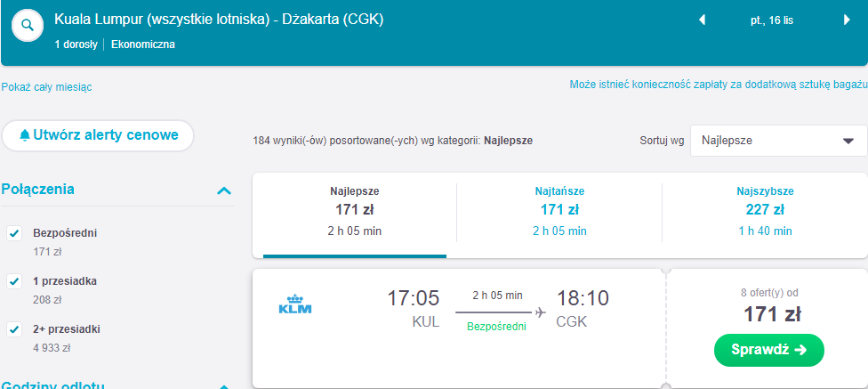Image resolution: width=868 pixels, height=389 pixels.
Task: Click the 17:05 departure time
Action: point(413,298)
